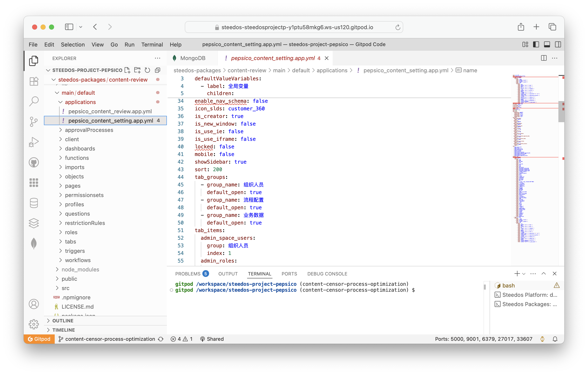Image resolution: width=588 pixels, height=375 pixels.
Task: Open the Manage gear icon
Action: point(34,324)
